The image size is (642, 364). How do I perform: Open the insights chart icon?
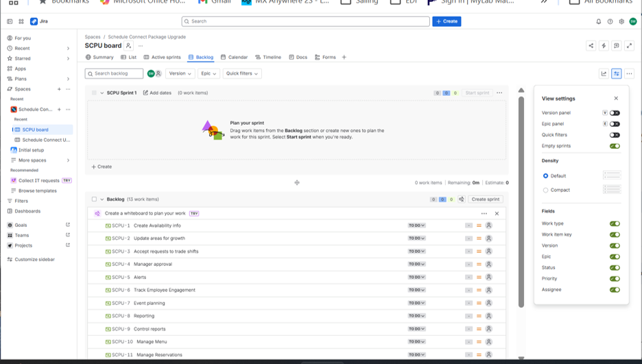(604, 73)
